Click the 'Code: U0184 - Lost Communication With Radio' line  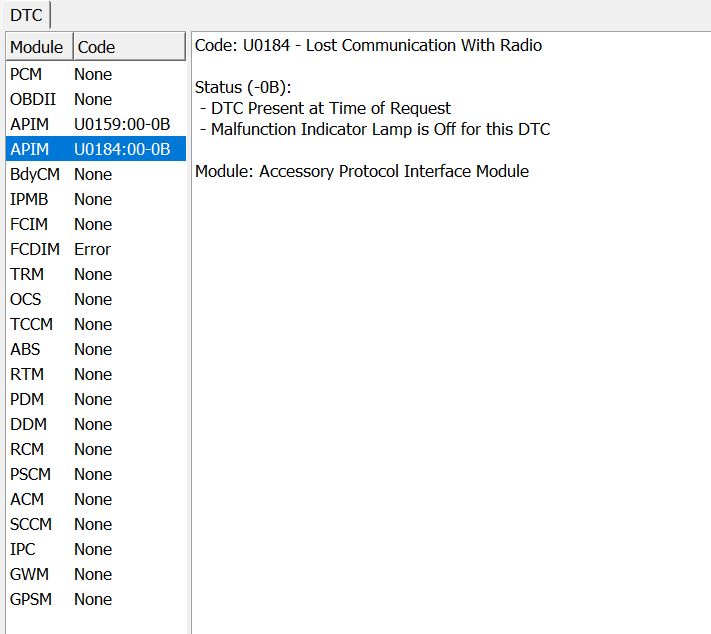tap(368, 45)
